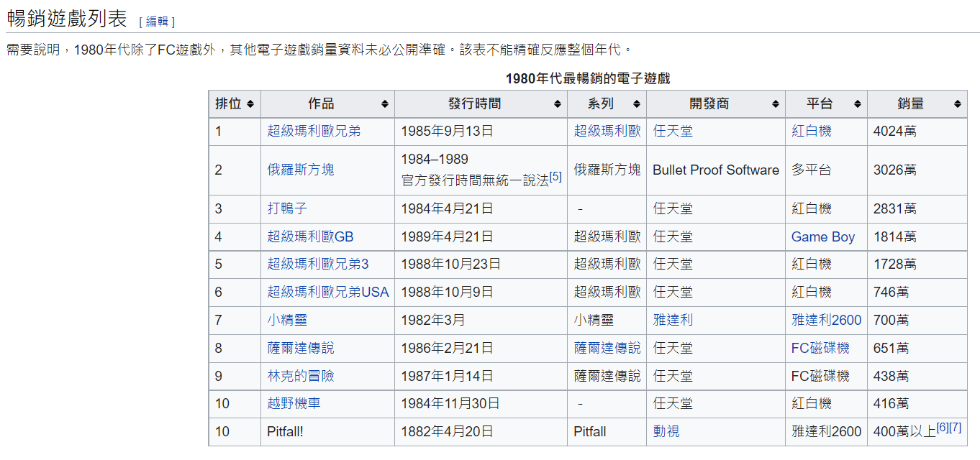This screenshot has height=460, width=980.
Task: Open the 超級瑪利歐兄弟3 link
Action: pyautogui.click(x=317, y=264)
